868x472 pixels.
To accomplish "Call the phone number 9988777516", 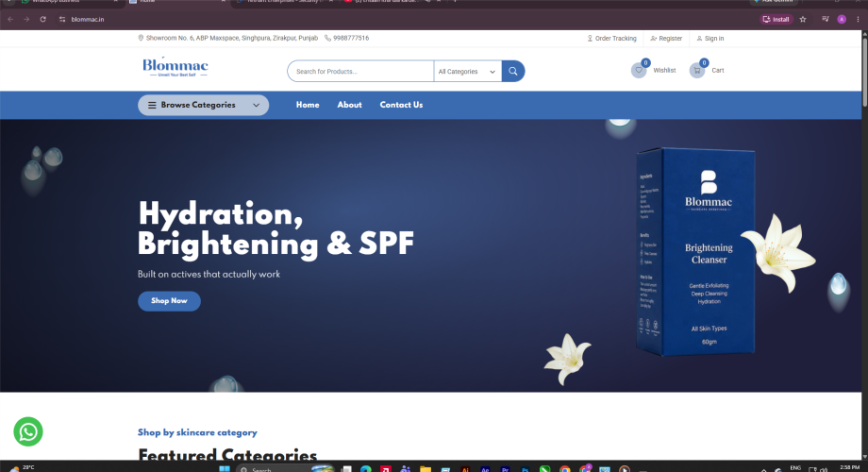I will click(351, 38).
